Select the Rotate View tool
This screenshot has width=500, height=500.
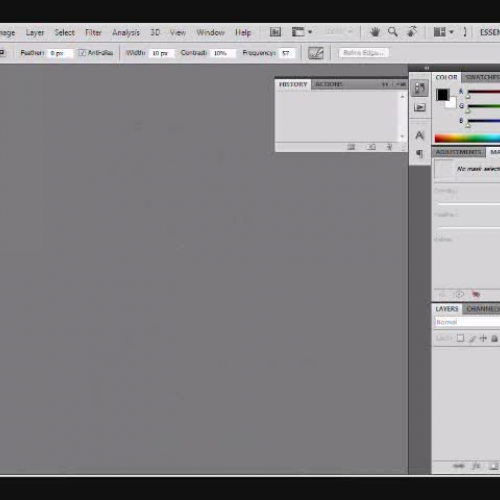412,32
